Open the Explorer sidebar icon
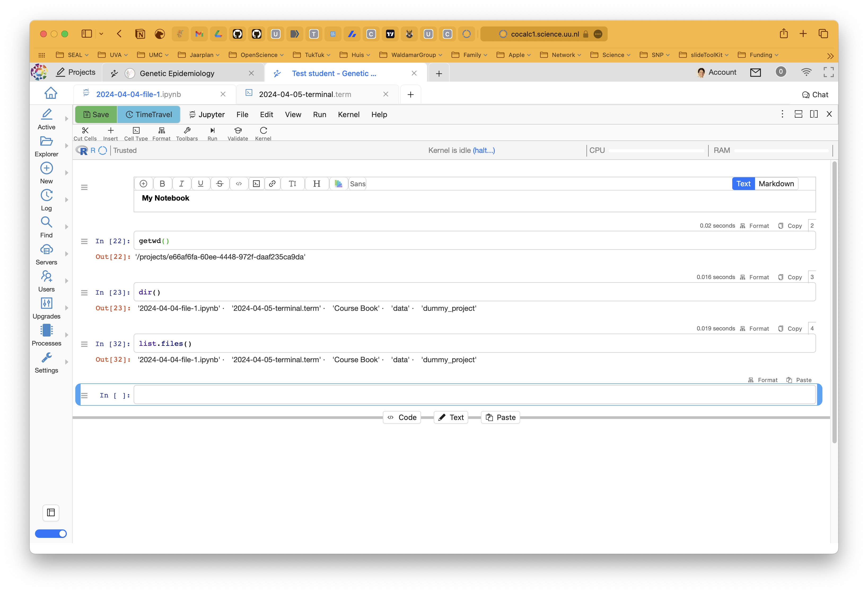 (46, 141)
